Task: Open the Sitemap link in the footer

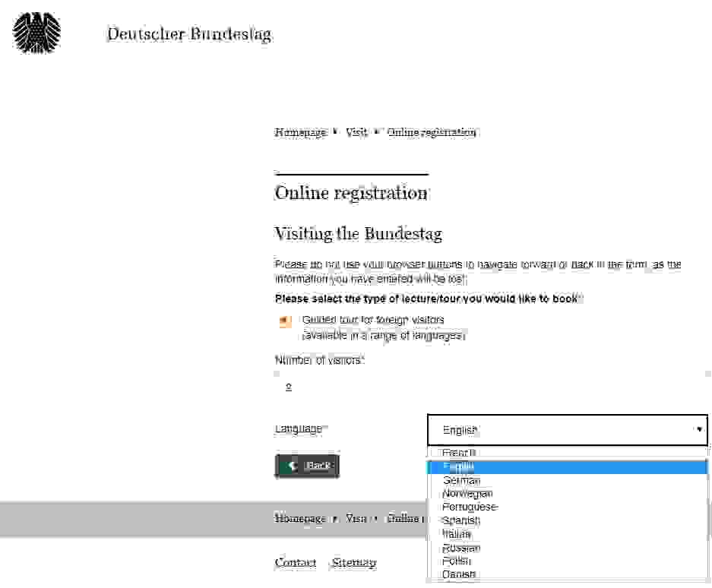Action: click(x=353, y=563)
